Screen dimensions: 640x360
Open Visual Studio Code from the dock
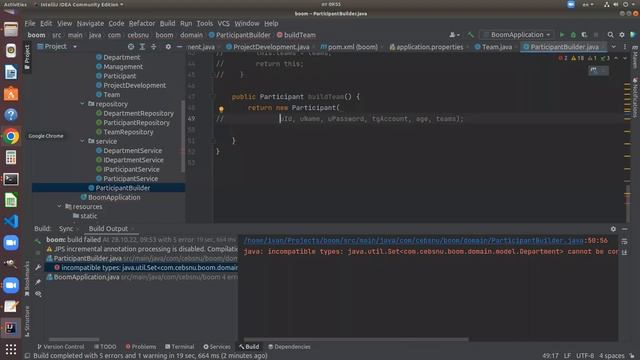coord(11,221)
